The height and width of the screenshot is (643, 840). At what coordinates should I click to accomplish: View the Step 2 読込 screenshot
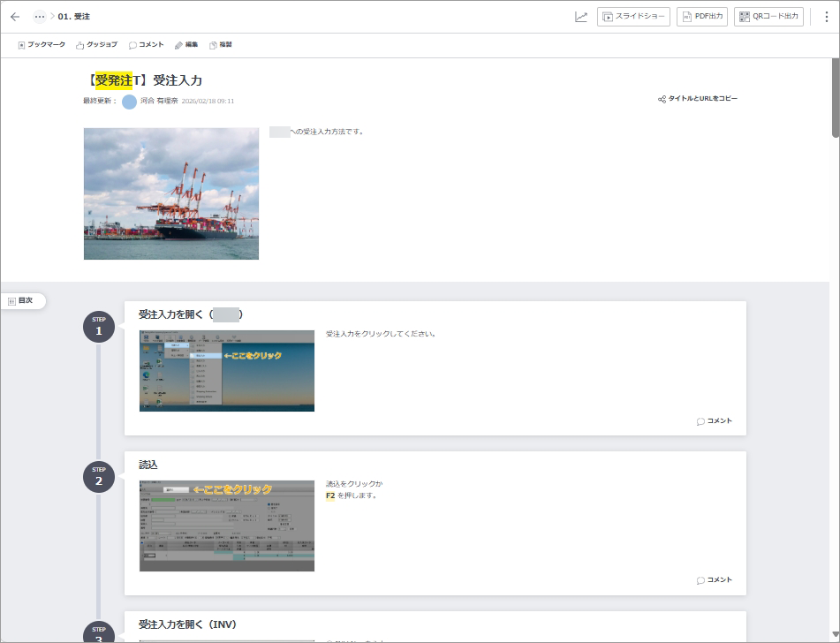click(x=227, y=526)
